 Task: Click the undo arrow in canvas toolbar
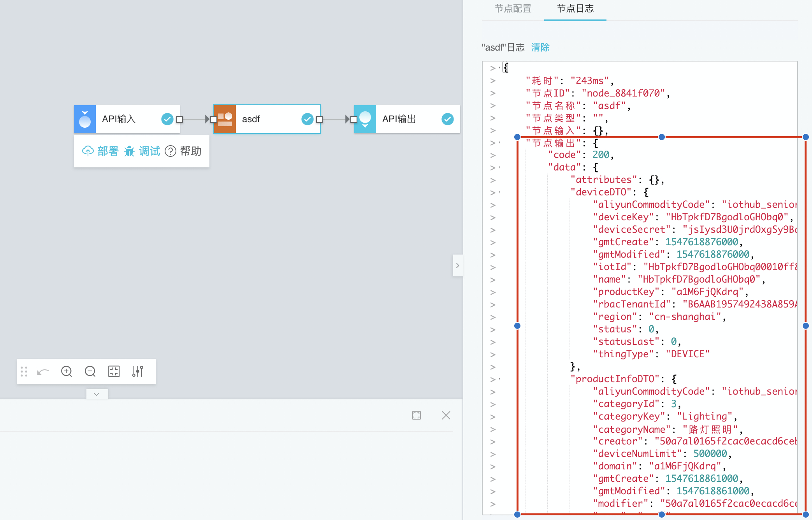pyautogui.click(x=43, y=372)
